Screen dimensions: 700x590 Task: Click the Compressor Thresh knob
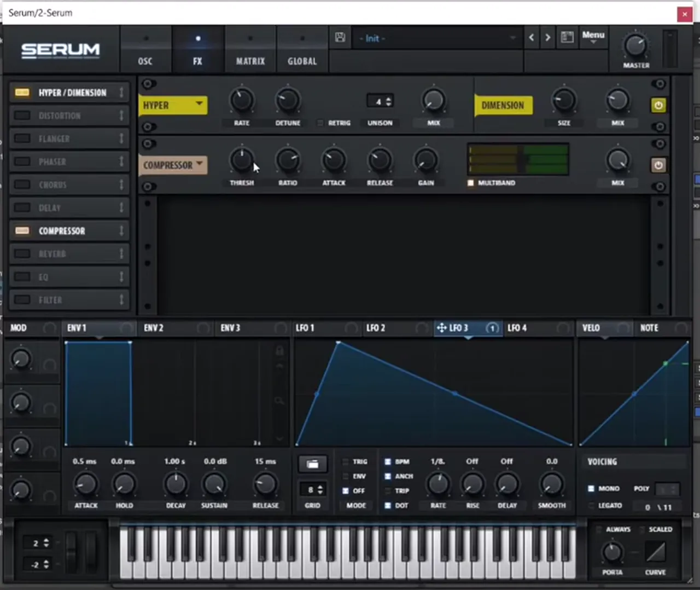pos(242,160)
